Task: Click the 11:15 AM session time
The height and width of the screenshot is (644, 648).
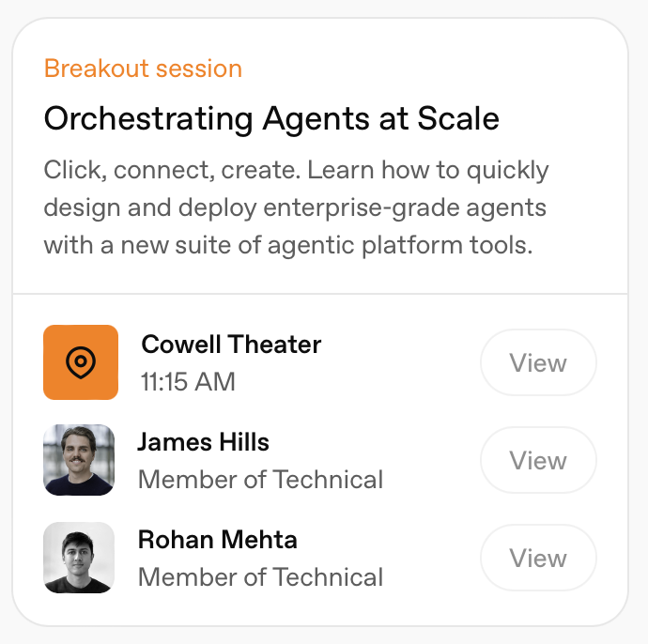Action: [188, 382]
